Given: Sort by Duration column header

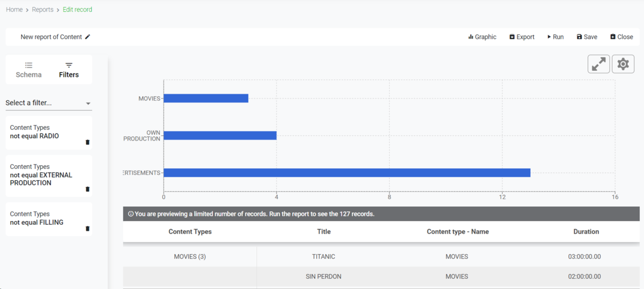Looking at the screenshot, I should 586,231.
